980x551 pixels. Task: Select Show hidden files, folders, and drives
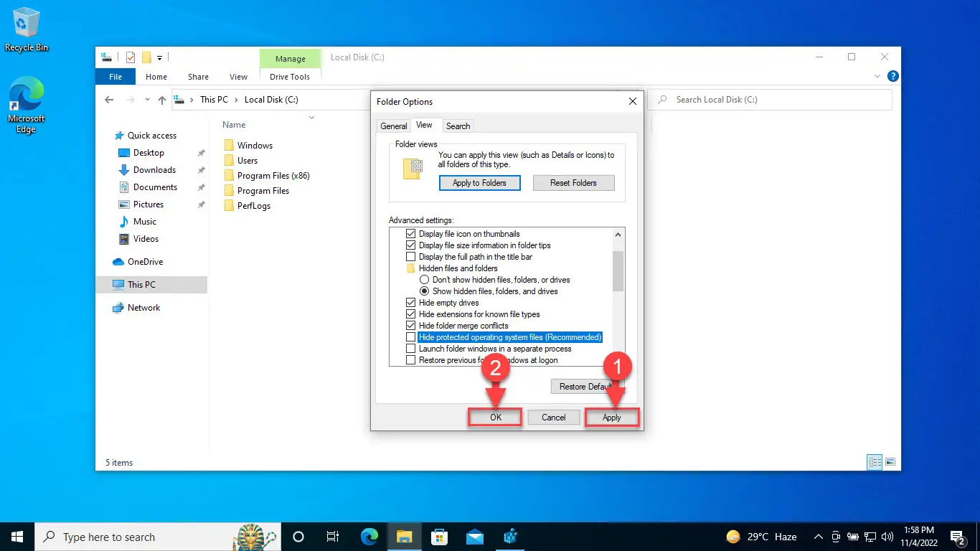425,291
